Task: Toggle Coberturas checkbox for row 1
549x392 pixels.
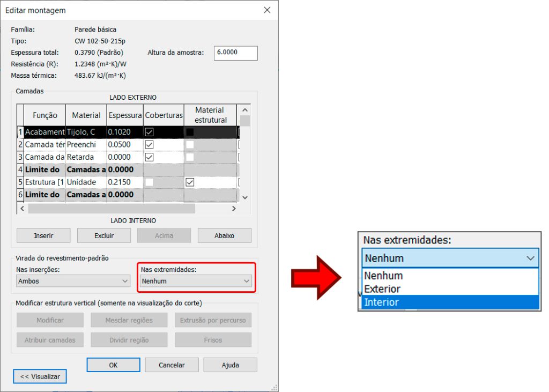Action: [150, 132]
